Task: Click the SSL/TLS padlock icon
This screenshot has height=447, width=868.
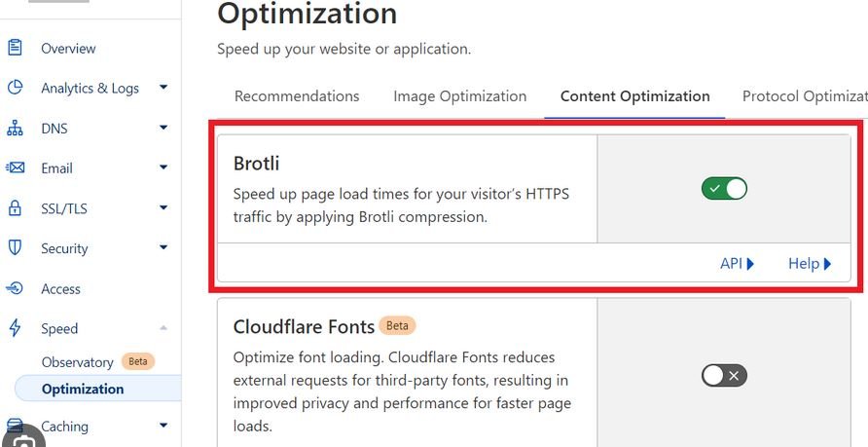Action: coord(15,208)
